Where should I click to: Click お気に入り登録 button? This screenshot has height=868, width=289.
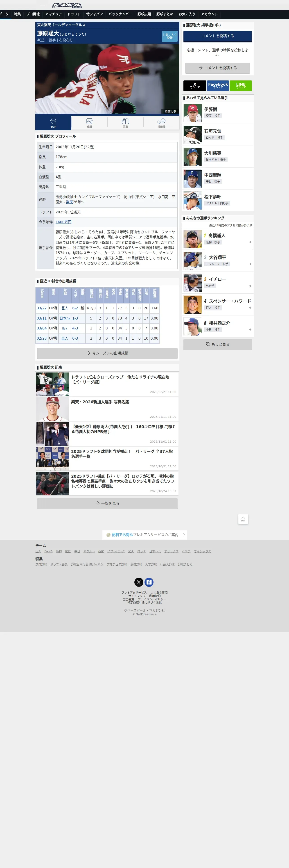click(169, 36)
